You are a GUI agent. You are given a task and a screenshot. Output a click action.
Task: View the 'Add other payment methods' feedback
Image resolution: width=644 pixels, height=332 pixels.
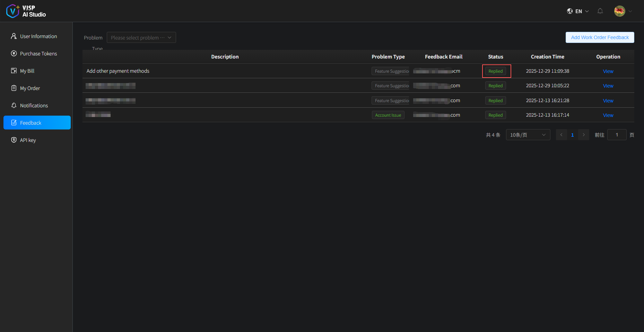pyautogui.click(x=608, y=71)
